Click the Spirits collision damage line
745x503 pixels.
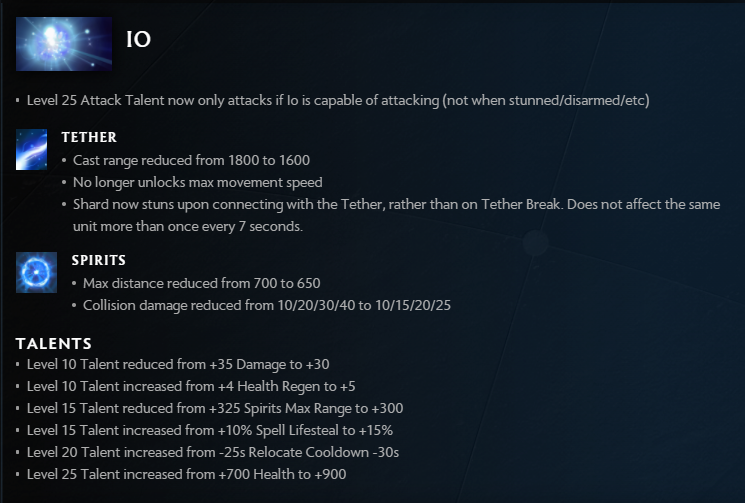coord(266,305)
